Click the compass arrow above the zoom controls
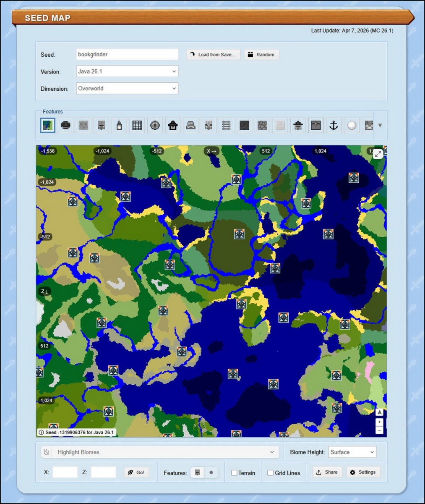 tap(379, 412)
